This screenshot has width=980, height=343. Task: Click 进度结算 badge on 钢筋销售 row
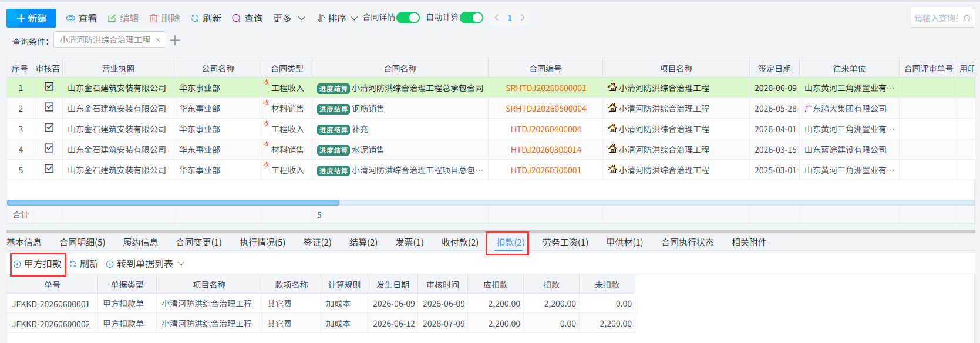pyautogui.click(x=334, y=109)
